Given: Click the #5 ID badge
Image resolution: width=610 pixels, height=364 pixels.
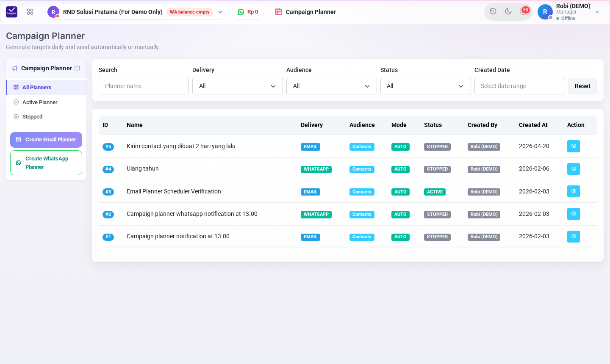Looking at the screenshot, I should tap(108, 147).
